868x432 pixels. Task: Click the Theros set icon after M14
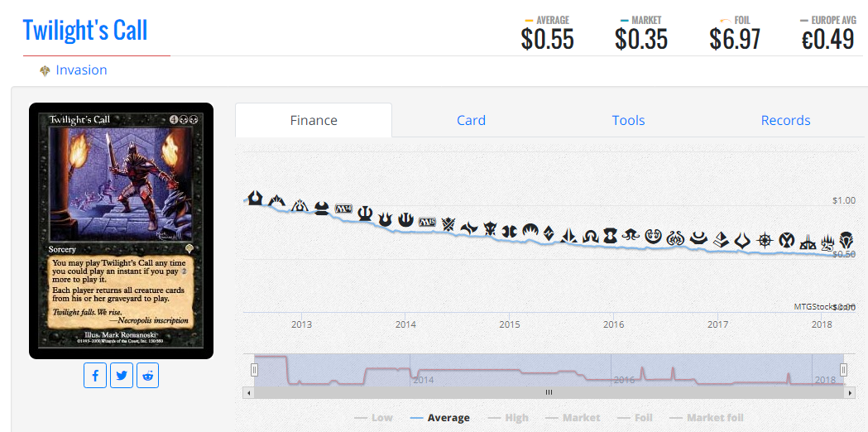(364, 214)
